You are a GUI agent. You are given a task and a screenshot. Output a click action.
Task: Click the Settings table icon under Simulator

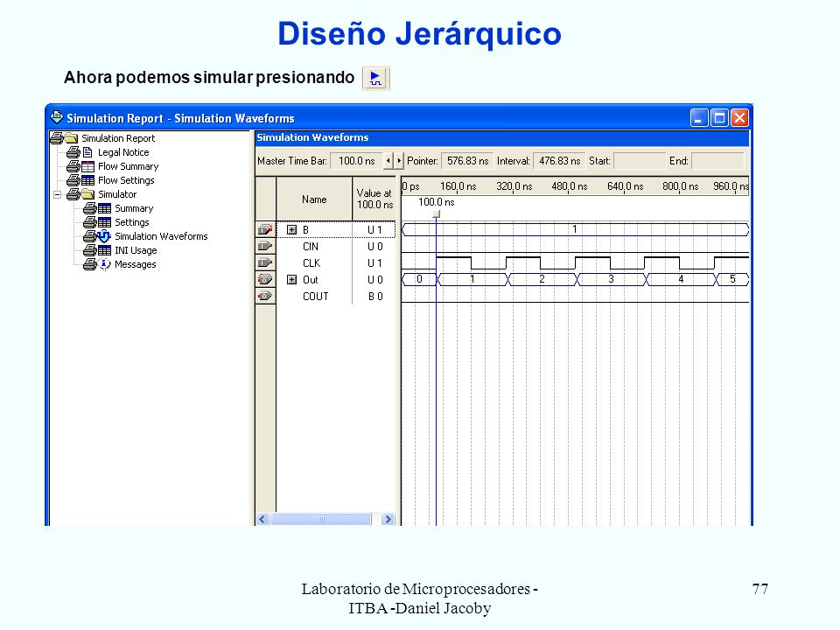point(104,222)
